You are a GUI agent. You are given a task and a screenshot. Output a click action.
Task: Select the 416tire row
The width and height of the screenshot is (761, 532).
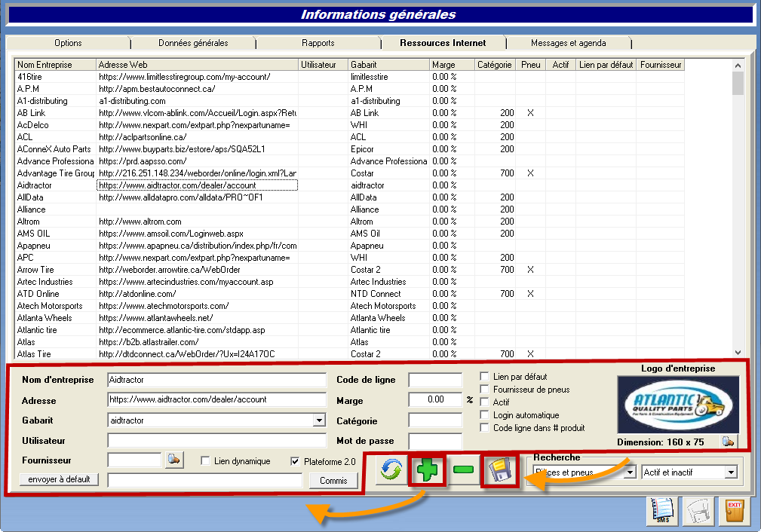tap(349, 77)
